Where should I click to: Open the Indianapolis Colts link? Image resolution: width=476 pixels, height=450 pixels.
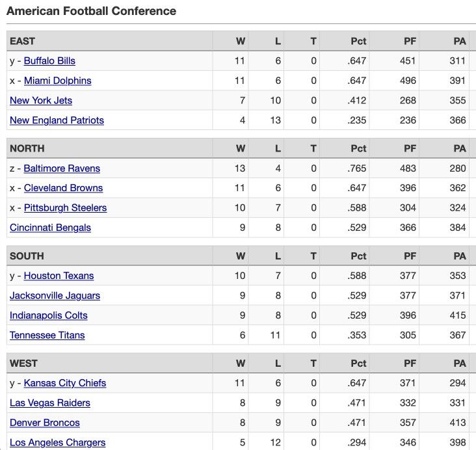[x=49, y=315]
